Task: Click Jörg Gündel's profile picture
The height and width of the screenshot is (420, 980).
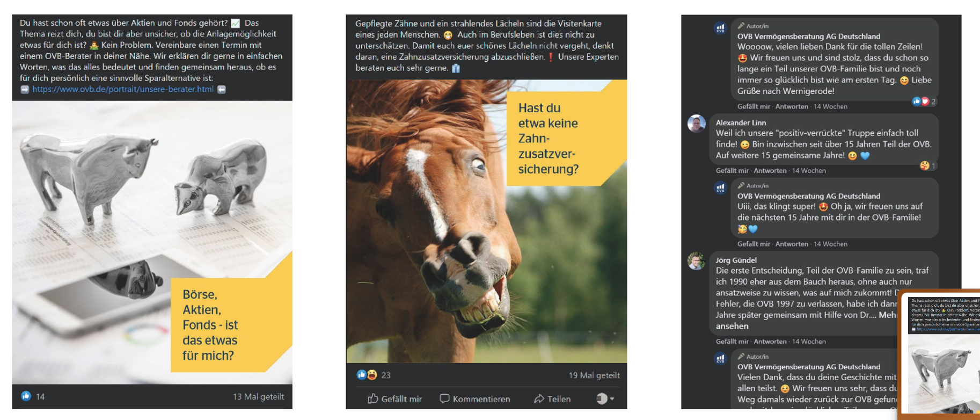Action: [697, 261]
